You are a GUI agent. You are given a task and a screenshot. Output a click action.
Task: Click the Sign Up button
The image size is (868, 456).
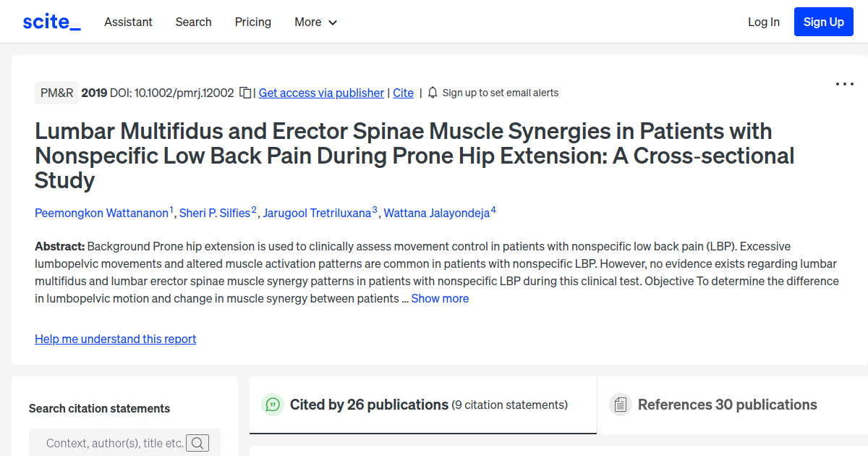pos(823,22)
